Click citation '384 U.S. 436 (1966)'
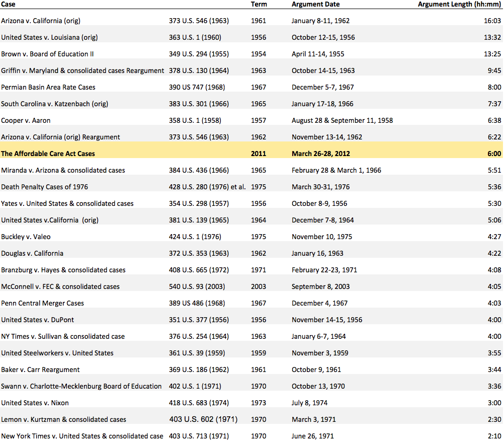504x441 pixels. pyautogui.click(x=199, y=171)
